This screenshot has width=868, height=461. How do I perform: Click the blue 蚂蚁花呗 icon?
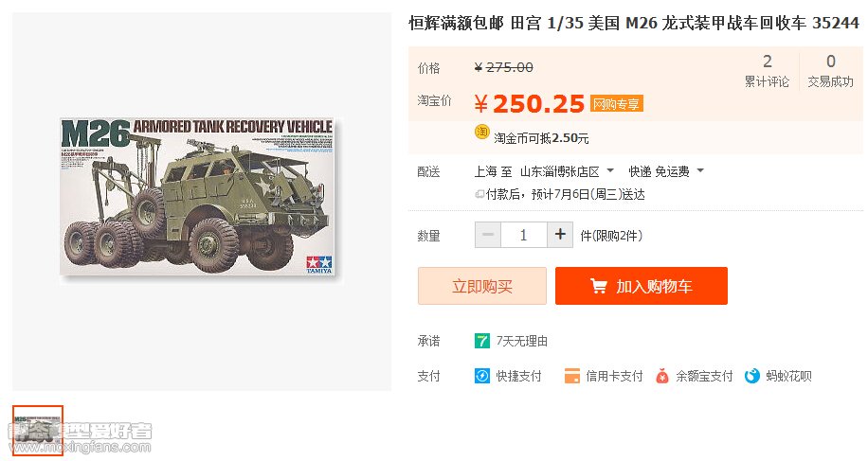pos(751,376)
